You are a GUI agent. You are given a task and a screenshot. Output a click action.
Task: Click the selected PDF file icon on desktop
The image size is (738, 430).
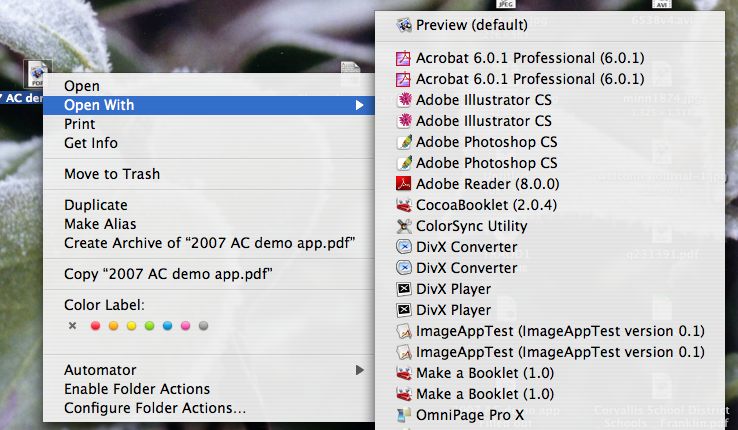click(37, 73)
